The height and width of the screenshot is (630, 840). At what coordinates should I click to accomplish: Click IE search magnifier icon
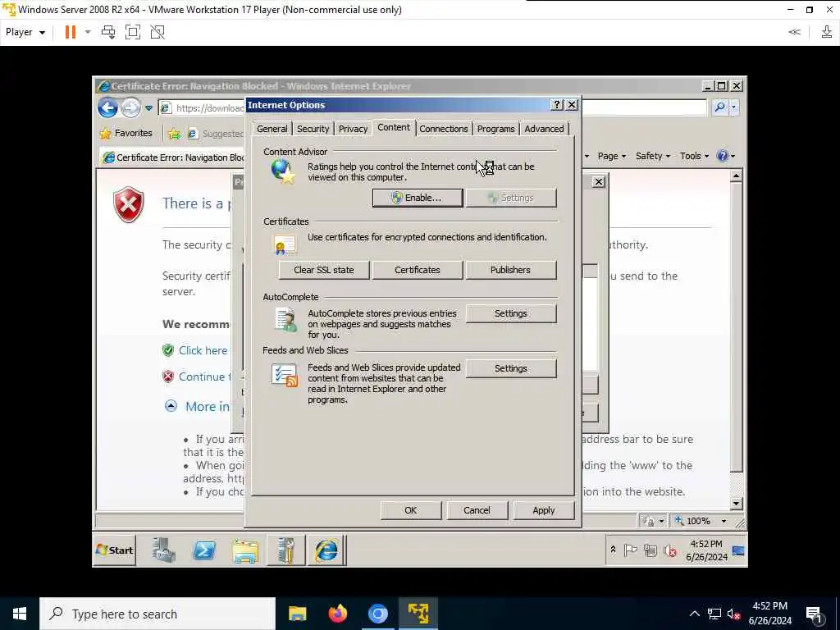[x=720, y=107]
